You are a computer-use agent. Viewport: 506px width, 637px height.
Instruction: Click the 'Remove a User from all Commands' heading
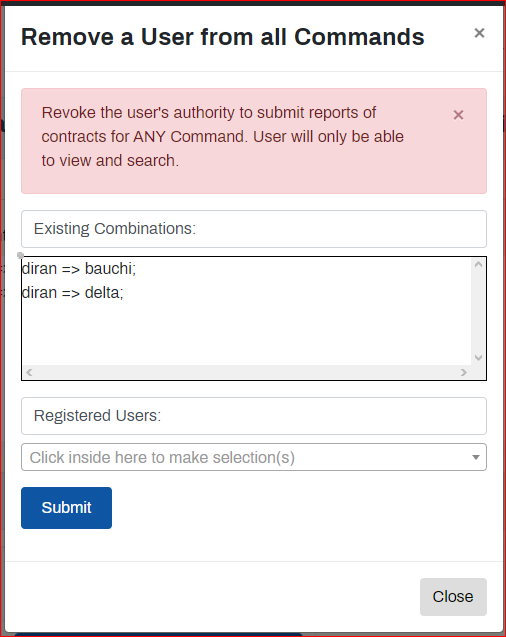coord(223,37)
